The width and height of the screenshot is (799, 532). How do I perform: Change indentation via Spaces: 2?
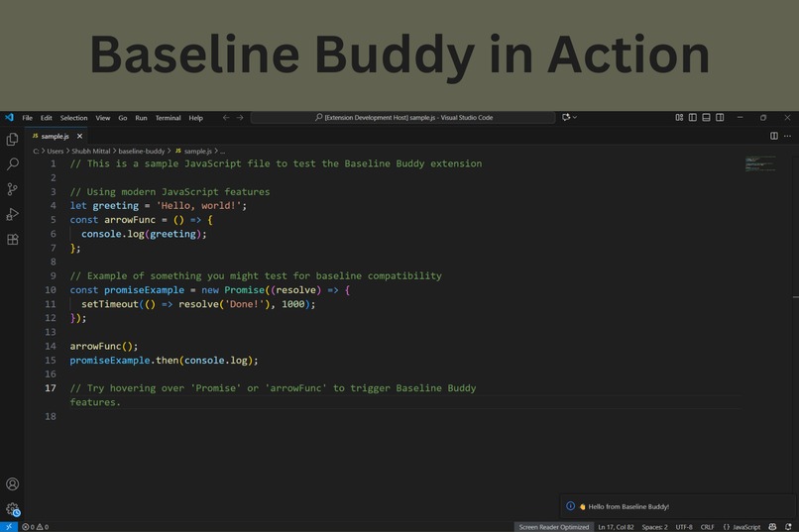tap(654, 527)
